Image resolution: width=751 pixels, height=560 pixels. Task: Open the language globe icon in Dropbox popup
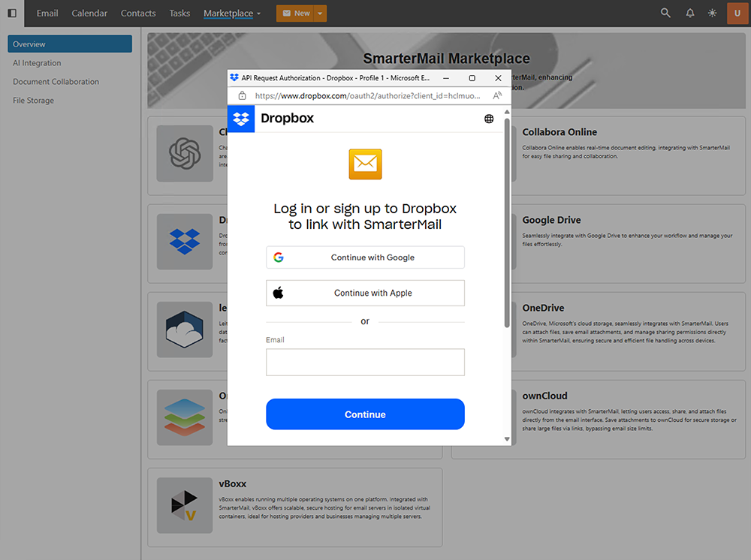click(489, 119)
